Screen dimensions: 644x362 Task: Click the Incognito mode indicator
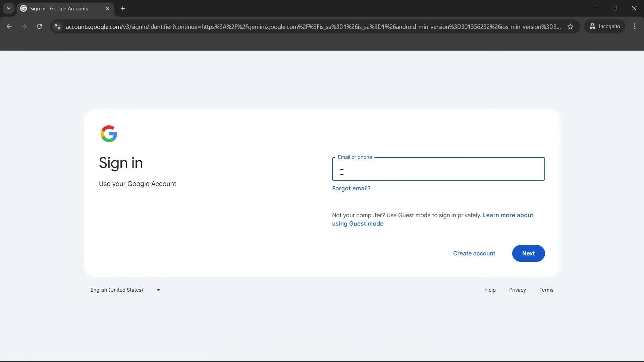click(605, 26)
